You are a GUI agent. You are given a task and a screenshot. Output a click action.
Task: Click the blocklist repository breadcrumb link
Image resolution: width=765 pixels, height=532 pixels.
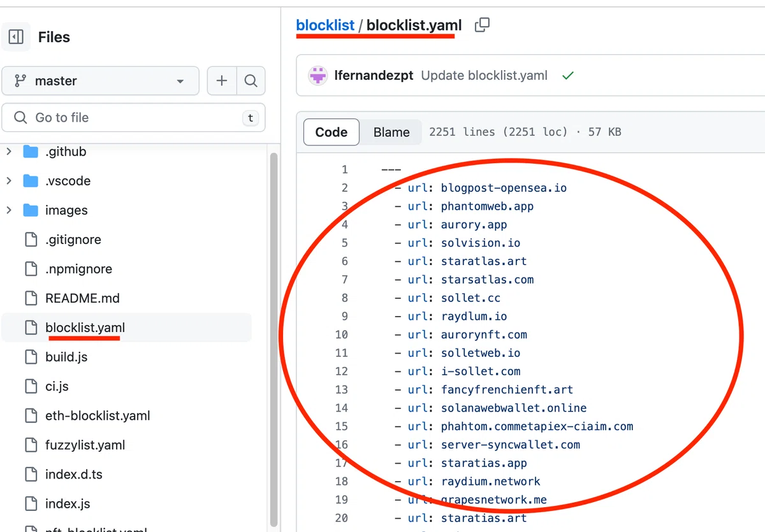[x=325, y=25]
